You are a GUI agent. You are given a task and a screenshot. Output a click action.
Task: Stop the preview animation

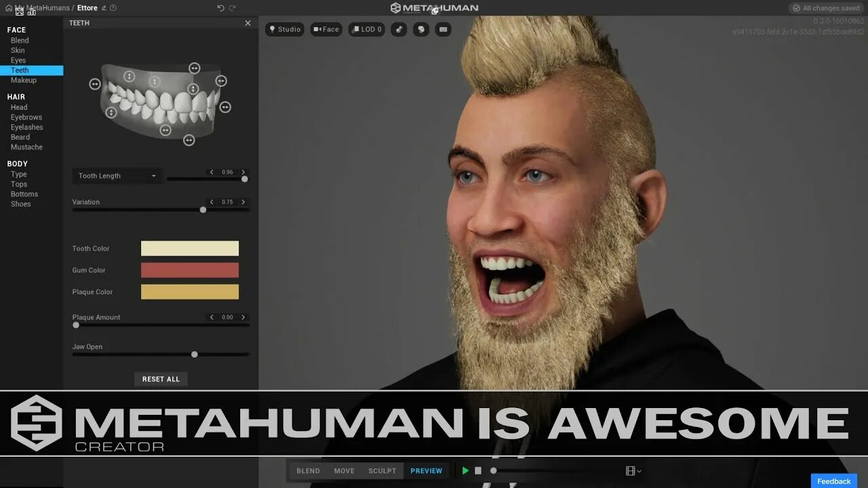pos(478,470)
